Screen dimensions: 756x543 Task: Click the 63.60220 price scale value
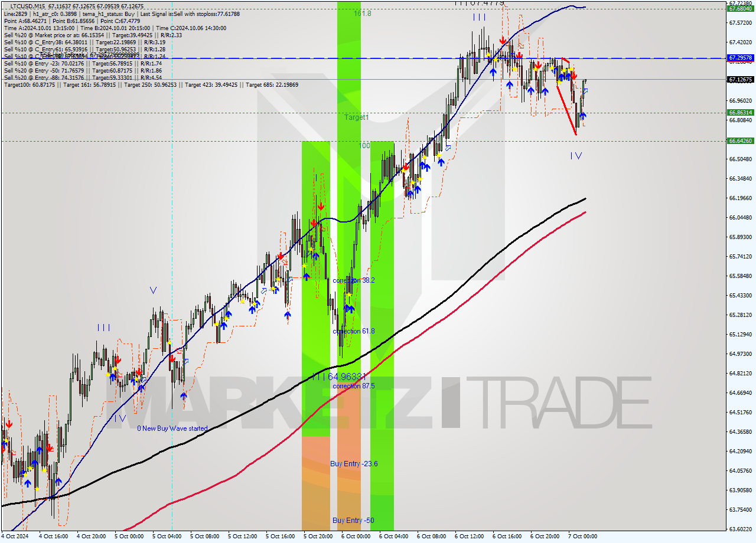[x=740, y=529]
